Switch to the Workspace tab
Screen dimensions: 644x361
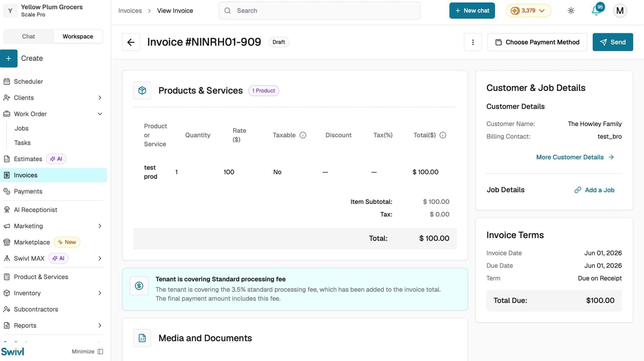78,36
